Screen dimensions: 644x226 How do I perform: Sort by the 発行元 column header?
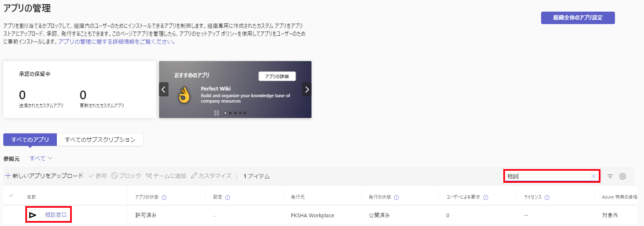pyautogui.click(x=298, y=197)
